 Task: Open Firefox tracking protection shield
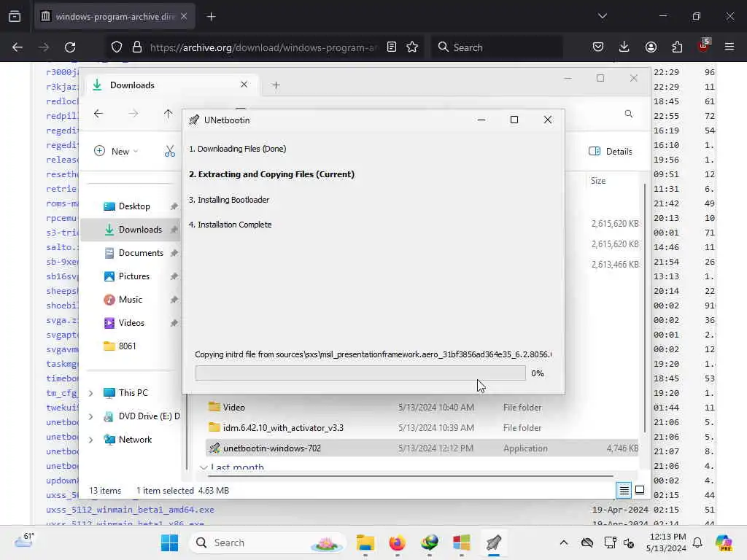tap(117, 47)
